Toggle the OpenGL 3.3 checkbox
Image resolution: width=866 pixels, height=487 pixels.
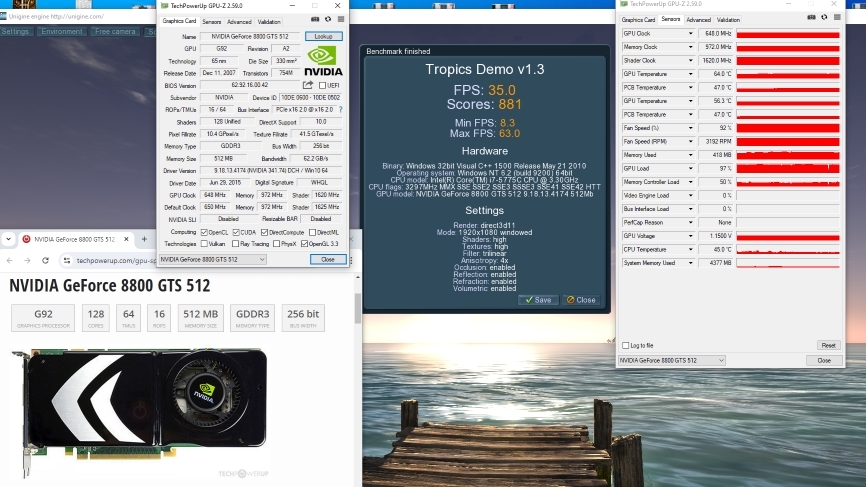pos(304,244)
